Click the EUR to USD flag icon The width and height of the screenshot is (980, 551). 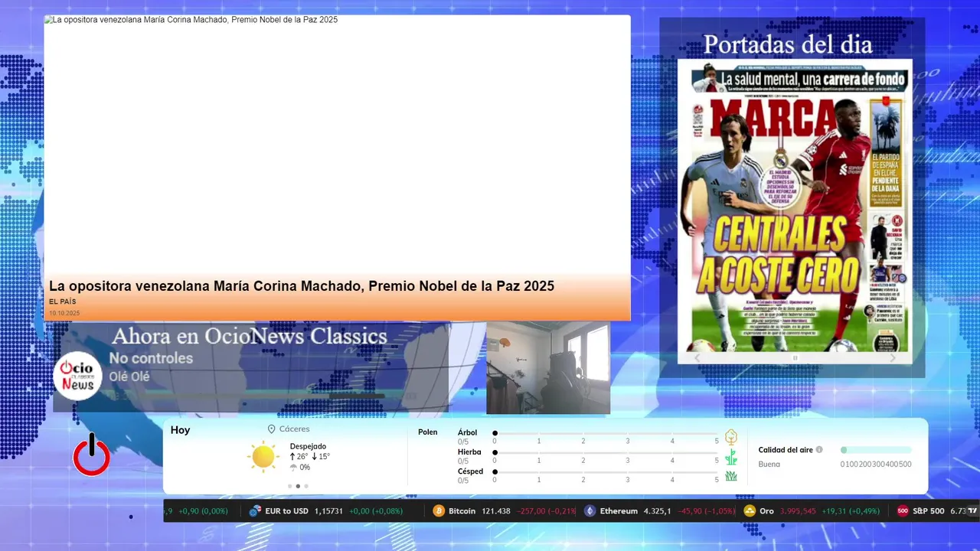tap(255, 511)
